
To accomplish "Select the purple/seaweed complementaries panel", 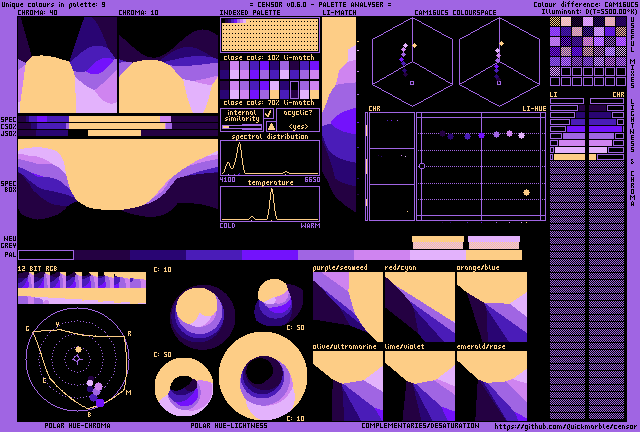I will point(348,307).
